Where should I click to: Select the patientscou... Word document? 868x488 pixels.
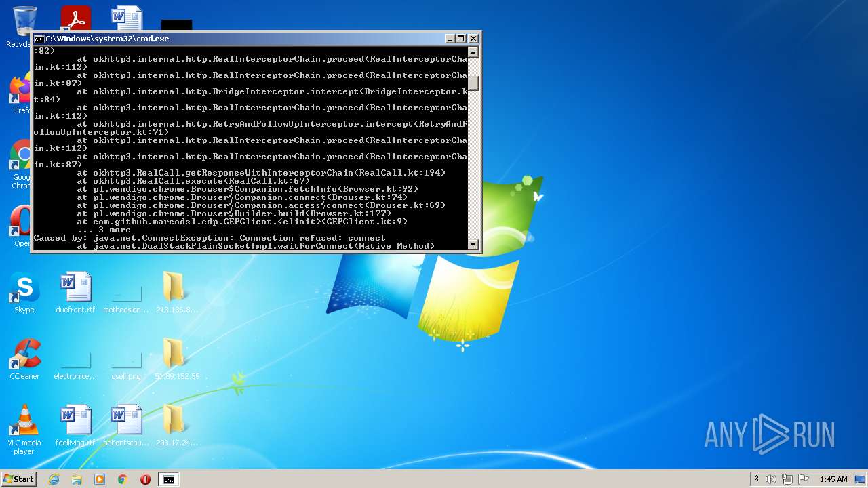click(x=126, y=426)
